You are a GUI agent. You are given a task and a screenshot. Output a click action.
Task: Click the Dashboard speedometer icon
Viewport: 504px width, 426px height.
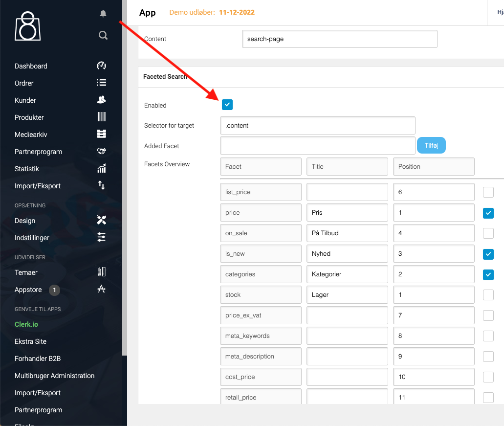click(x=101, y=66)
